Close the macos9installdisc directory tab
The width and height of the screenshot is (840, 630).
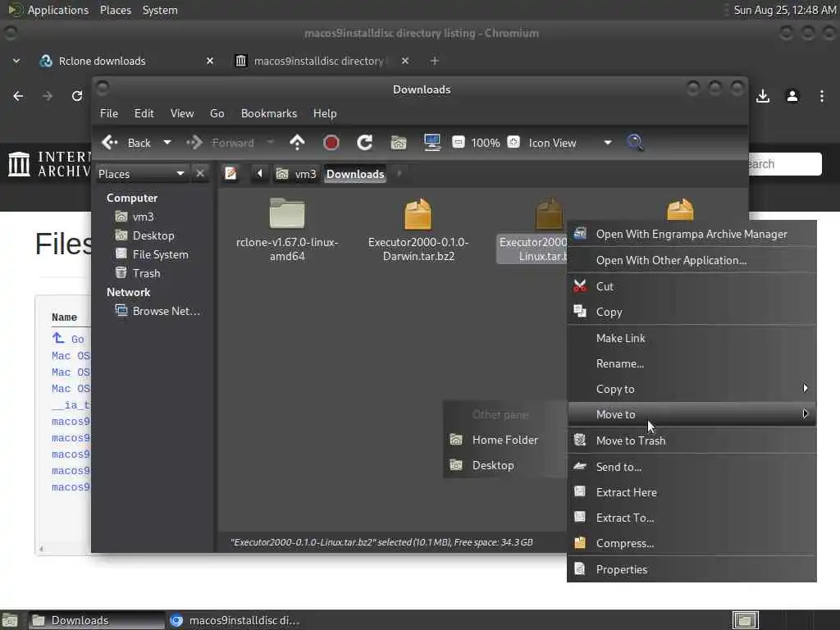coord(405,61)
